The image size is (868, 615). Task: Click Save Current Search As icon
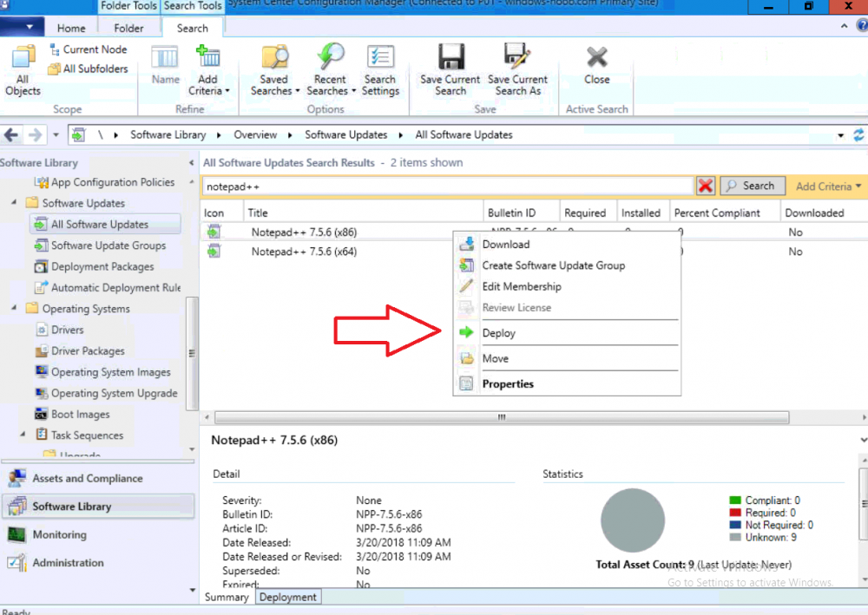point(517,70)
